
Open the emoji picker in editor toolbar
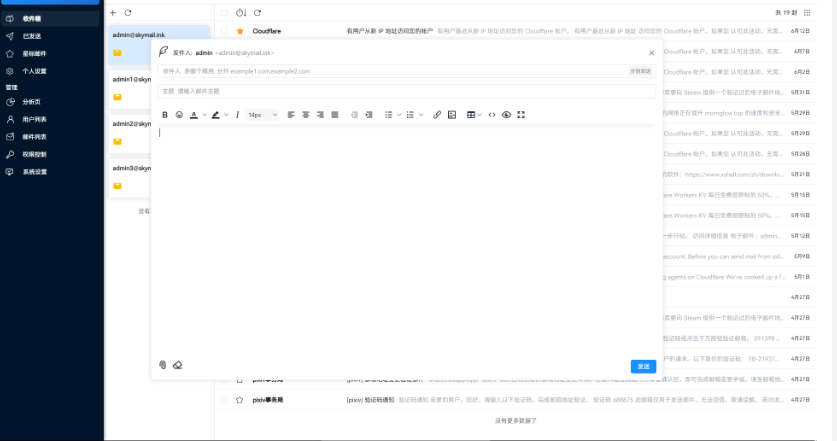click(x=179, y=115)
